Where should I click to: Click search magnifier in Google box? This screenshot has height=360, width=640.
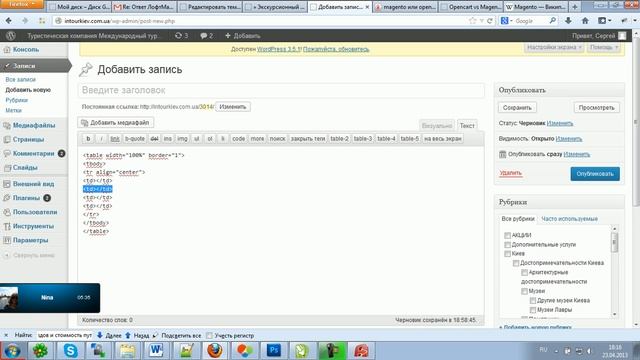coord(553,20)
